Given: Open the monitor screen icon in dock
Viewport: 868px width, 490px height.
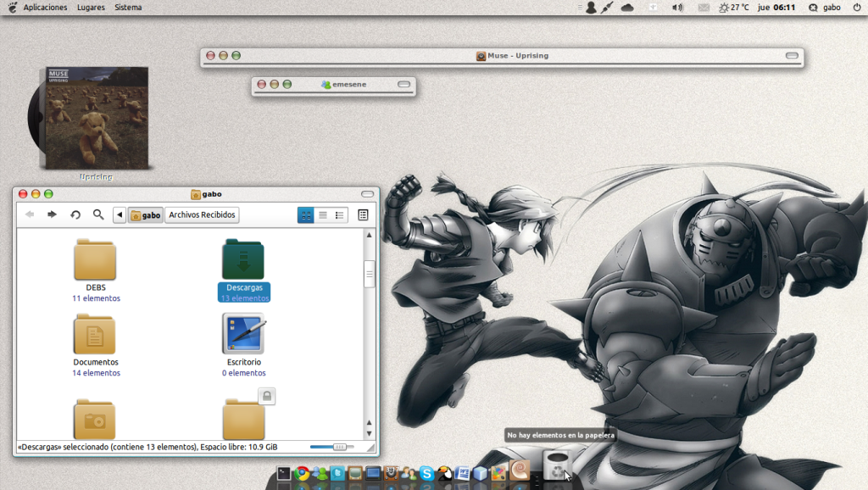Looking at the screenshot, I should click(373, 473).
